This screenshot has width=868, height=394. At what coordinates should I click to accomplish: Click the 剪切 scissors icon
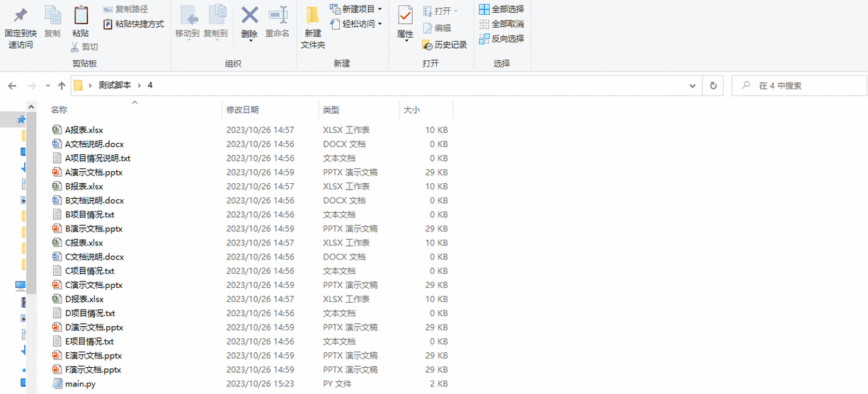pyautogui.click(x=76, y=47)
